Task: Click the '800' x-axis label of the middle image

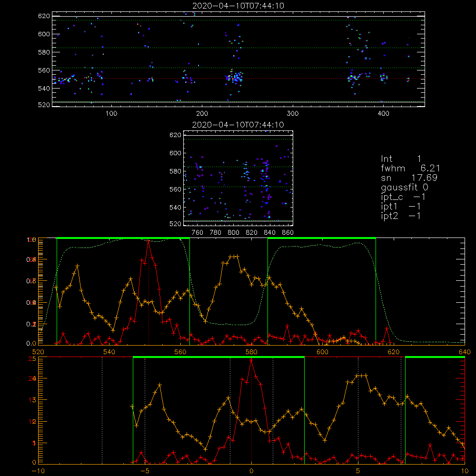Action: [233, 233]
